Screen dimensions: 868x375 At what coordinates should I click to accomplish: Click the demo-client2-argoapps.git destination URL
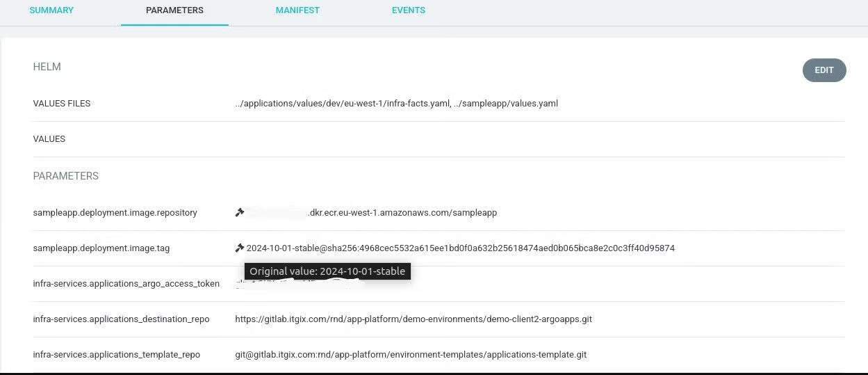point(413,319)
